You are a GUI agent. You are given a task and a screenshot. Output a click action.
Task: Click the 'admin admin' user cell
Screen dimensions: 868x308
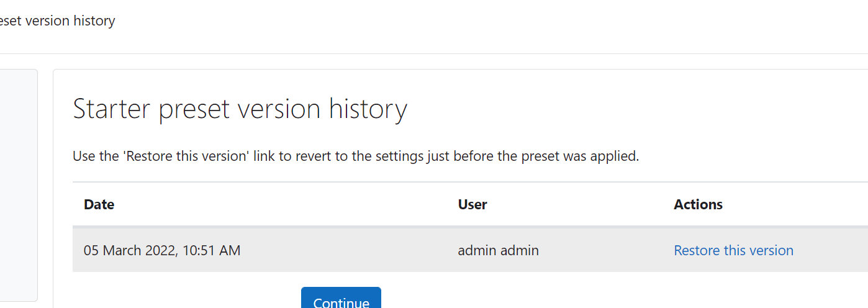[499, 250]
